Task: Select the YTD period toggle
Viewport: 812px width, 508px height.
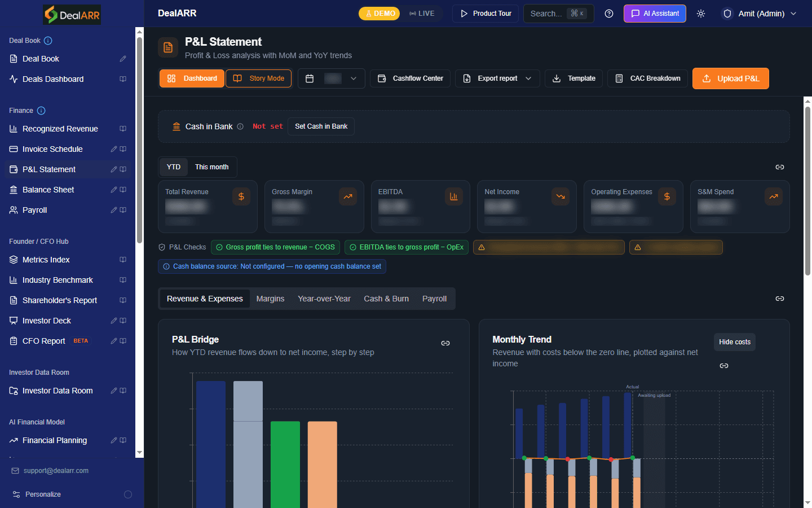Action: point(174,167)
